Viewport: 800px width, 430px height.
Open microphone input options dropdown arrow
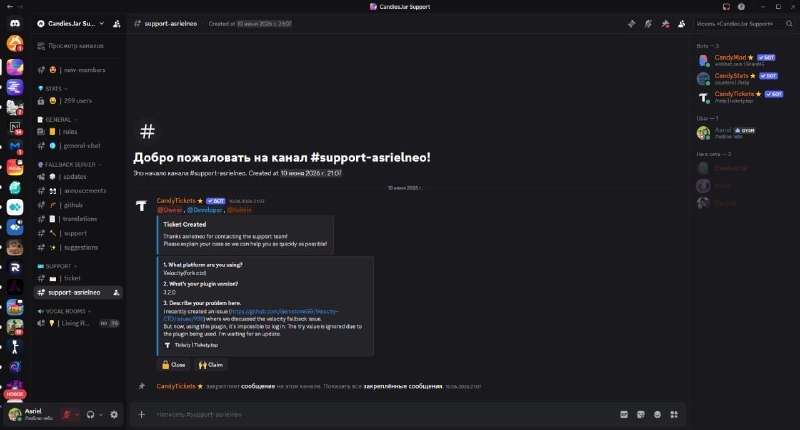pos(77,415)
